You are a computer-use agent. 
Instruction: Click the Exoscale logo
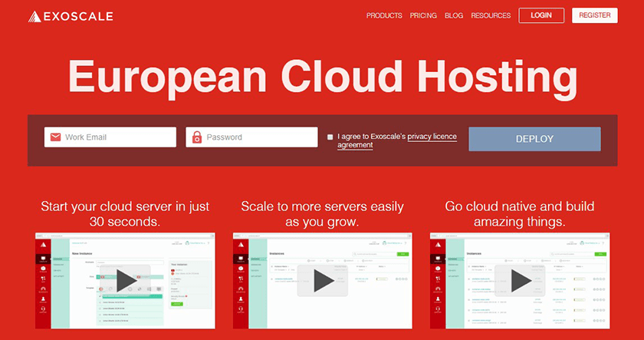click(x=71, y=16)
